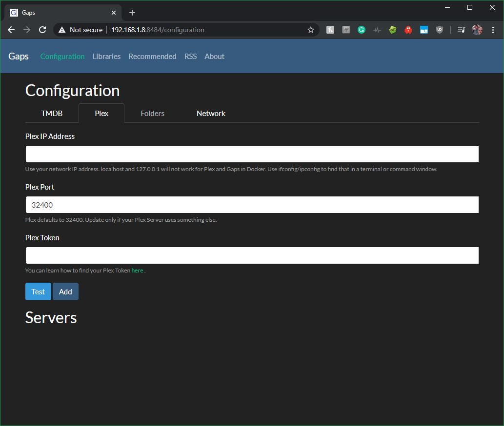Open the Honey extension icon
The image size is (504, 426).
330,30
